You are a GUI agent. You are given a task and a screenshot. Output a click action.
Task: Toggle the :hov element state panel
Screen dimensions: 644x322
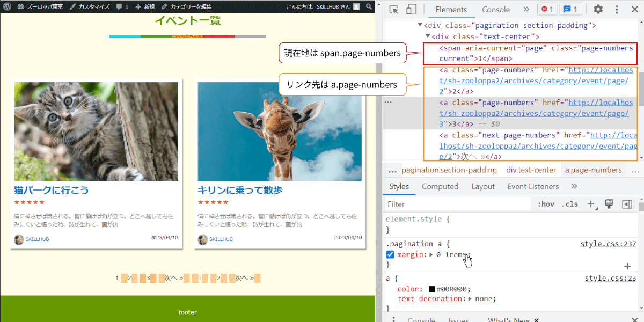[545, 204]
